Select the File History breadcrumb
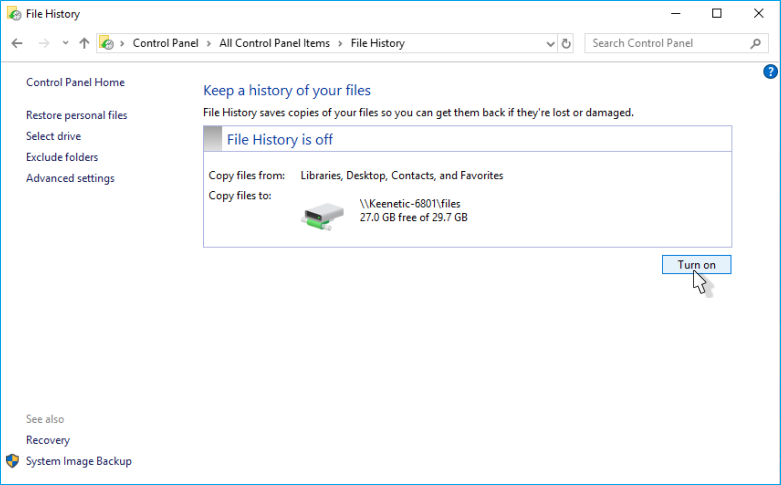The height and width of the screenshot is (485, 781). tap(377, 44)
